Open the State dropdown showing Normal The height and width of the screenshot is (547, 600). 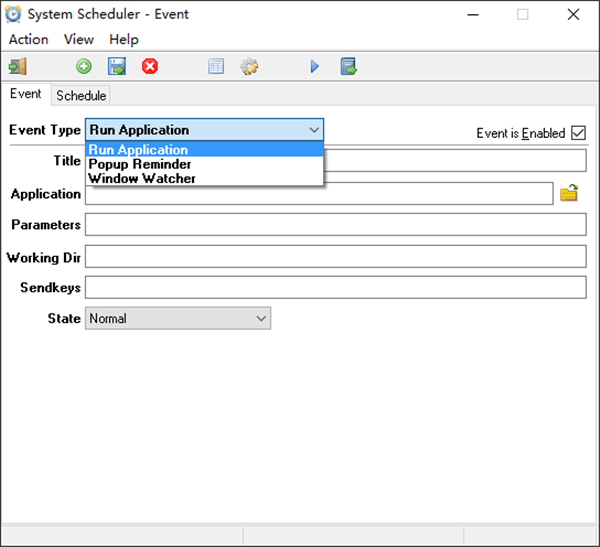coord(178,318)
